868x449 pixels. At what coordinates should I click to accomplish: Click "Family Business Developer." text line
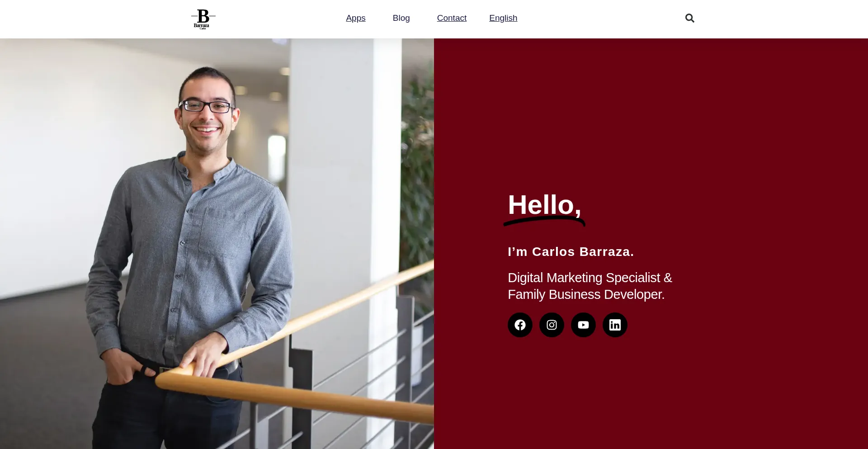coord(586,294)
